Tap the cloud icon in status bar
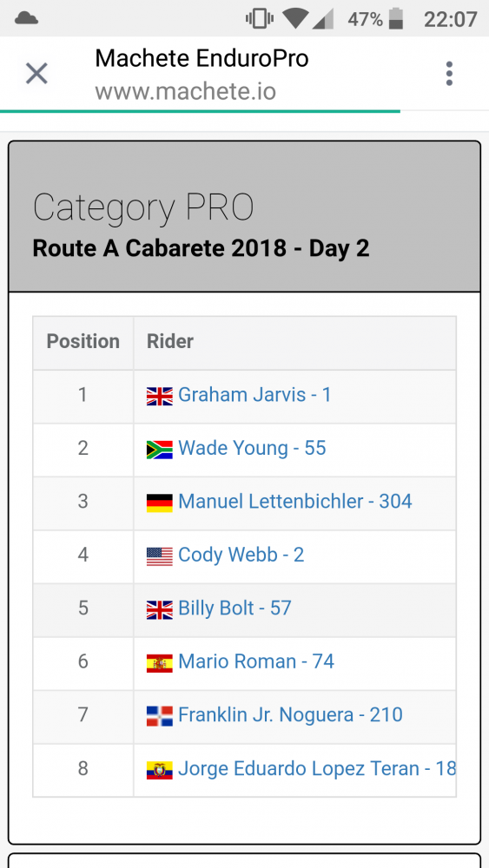The width and height of the screenshot is (489, 868). pos(26,19)
